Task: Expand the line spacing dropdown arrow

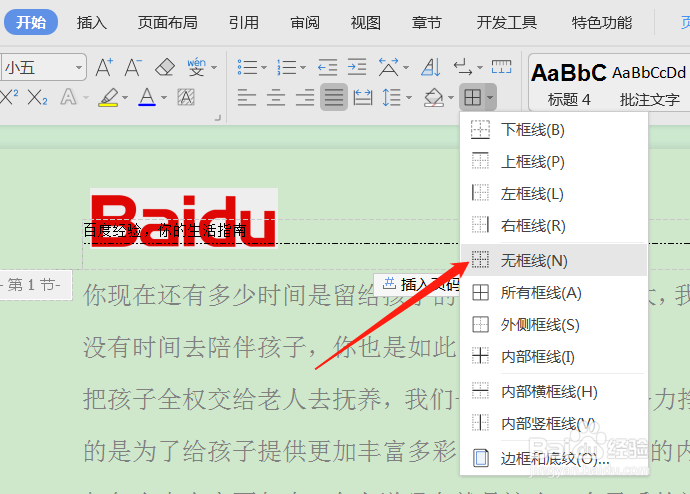Action: point(409,98)
